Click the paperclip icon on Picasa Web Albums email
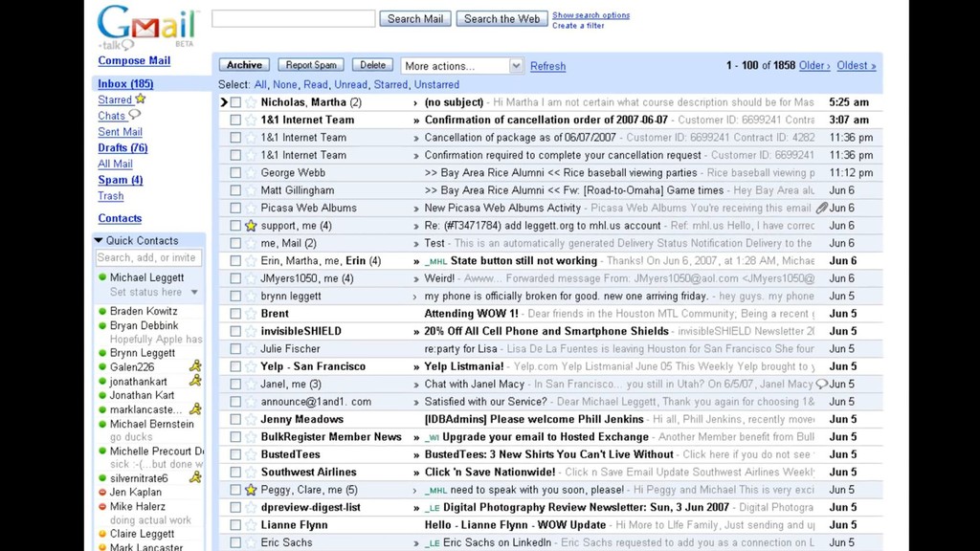The height and width of the screenshot is (551, 980). click(821, 208)
